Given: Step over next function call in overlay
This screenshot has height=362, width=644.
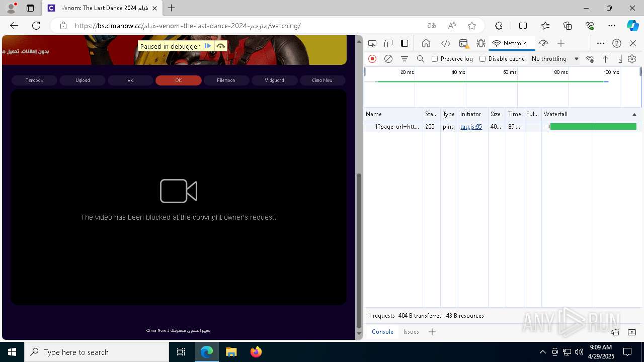Looking at the screenshot, I should [220, 46].
